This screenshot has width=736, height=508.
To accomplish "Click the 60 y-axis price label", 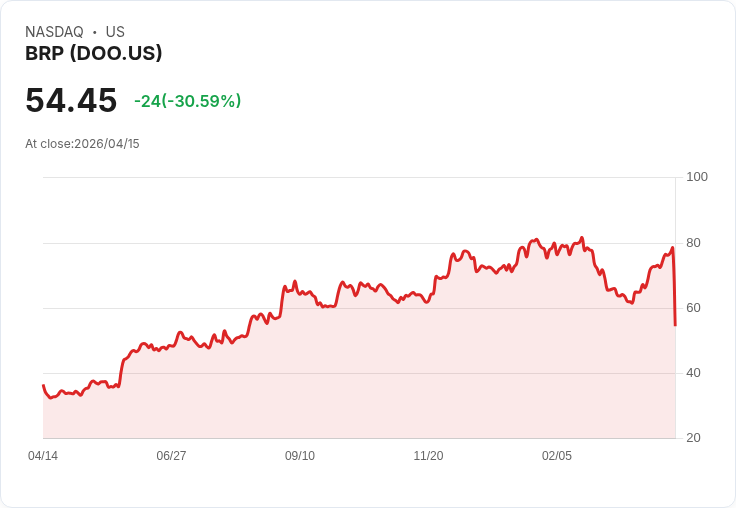I will click(x=693, y=308).
